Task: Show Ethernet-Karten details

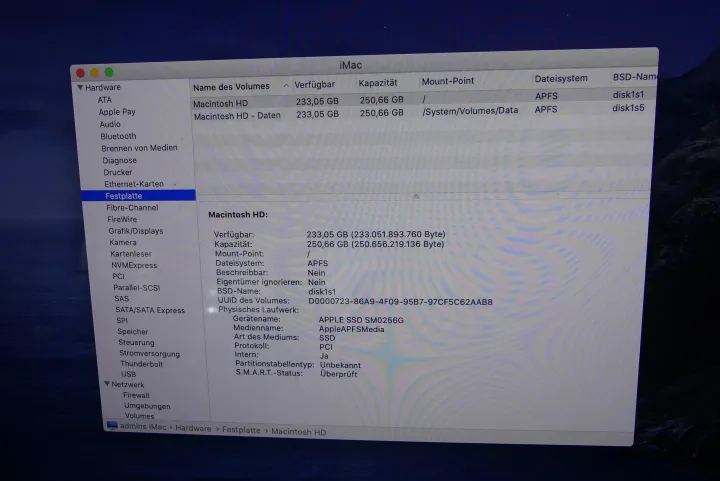Action: point(134,184)
